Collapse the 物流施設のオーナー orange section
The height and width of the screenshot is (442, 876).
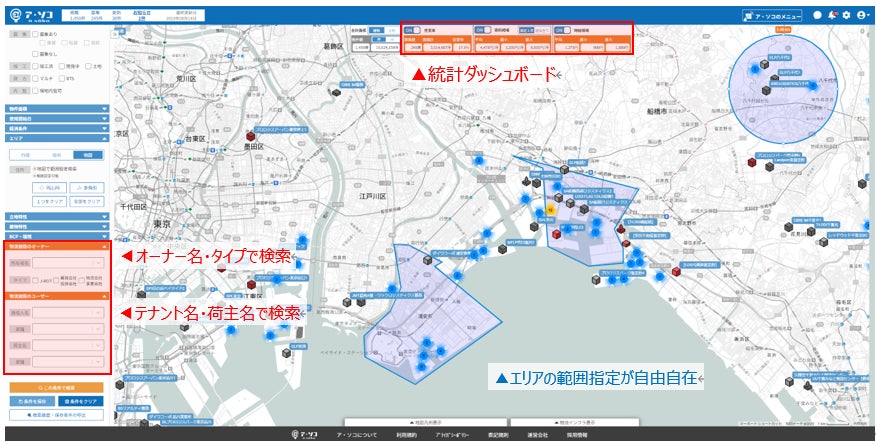tap(57, 246)
